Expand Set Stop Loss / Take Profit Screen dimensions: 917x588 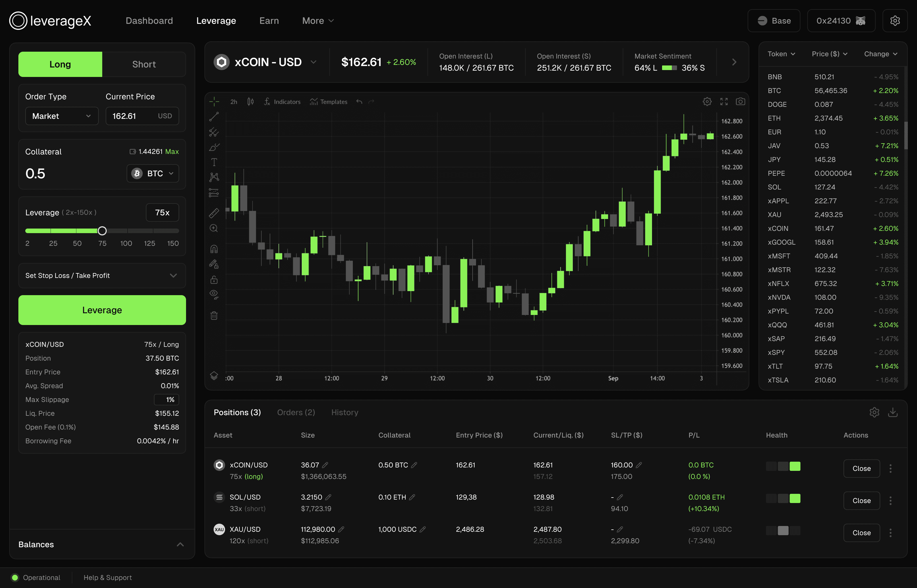[x=102, y=275]
